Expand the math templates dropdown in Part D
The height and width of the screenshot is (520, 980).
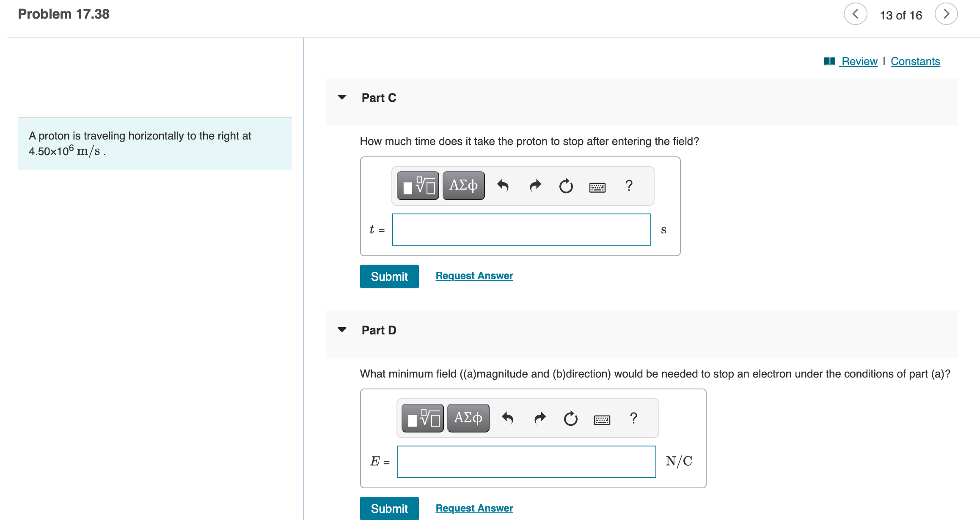pyautogui.click(x=421, y=418)
